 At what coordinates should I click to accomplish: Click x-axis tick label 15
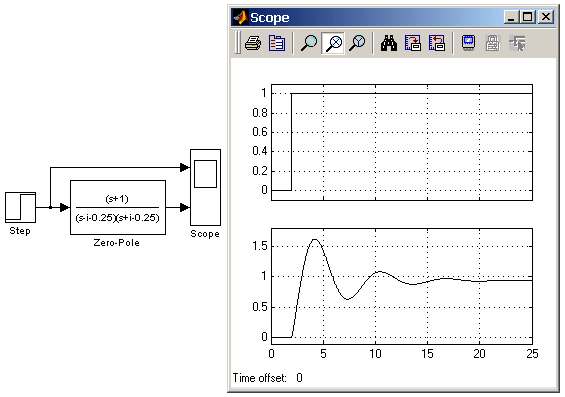click(427, 354)
